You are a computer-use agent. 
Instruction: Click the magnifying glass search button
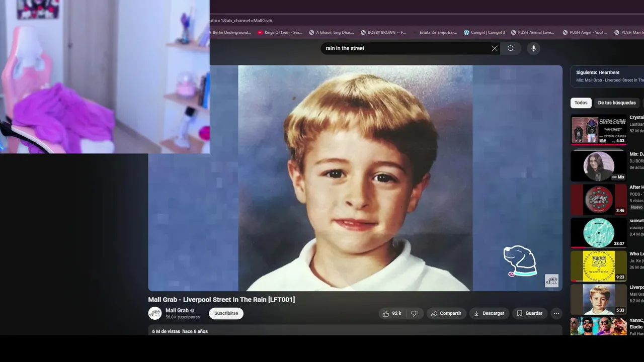511,48
